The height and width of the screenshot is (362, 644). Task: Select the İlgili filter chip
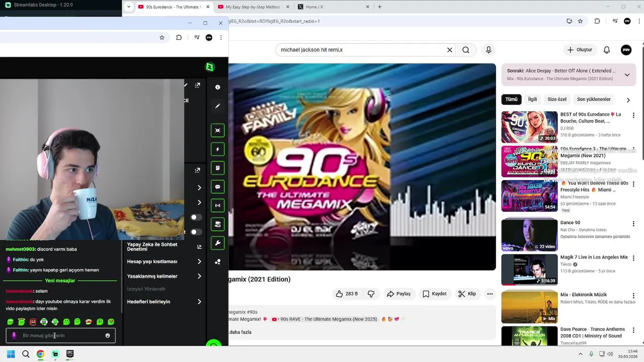pos(532,100)
